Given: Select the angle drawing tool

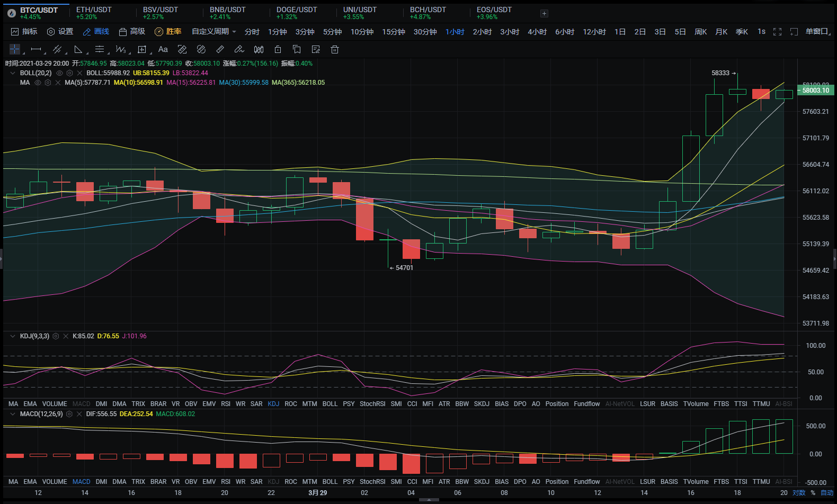Looking at the screenshot, I should tap(78, 49).
